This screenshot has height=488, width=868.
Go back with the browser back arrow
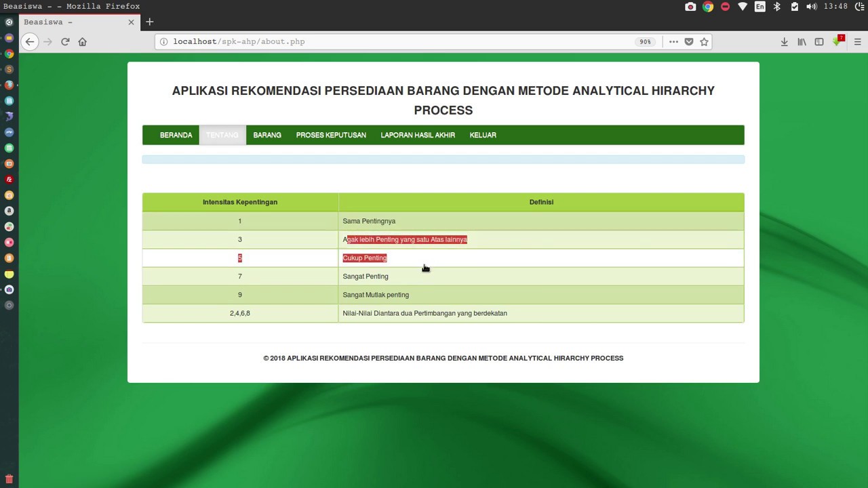30,41
